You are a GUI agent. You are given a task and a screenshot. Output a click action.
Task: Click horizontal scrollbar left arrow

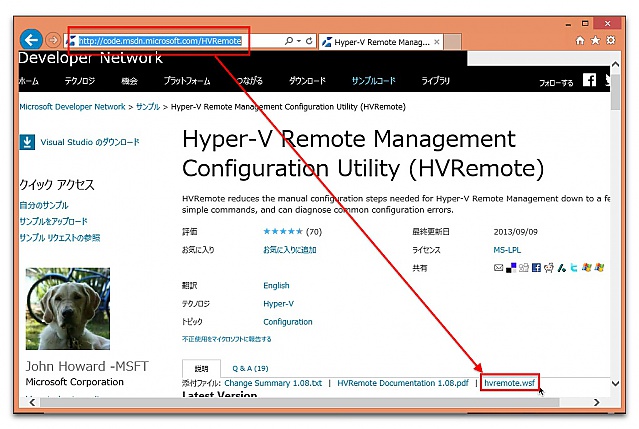click(x=32, y=403)
